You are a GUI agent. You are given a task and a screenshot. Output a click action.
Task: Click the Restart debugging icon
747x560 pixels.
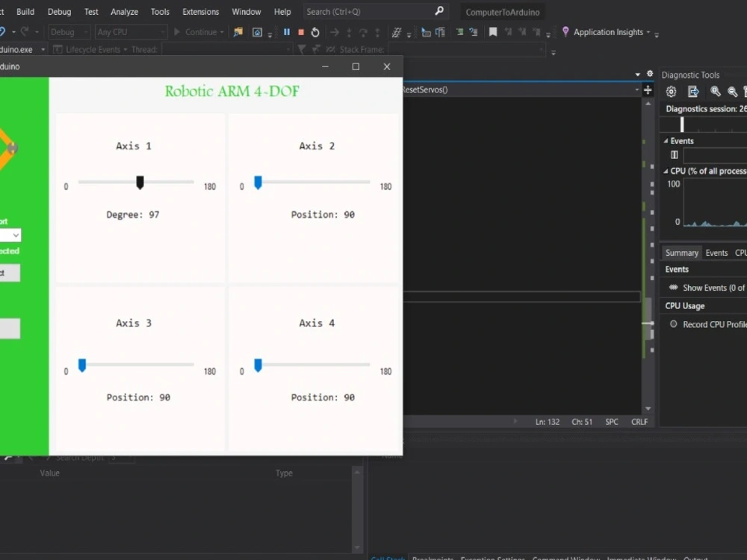[x=314, y=32]
